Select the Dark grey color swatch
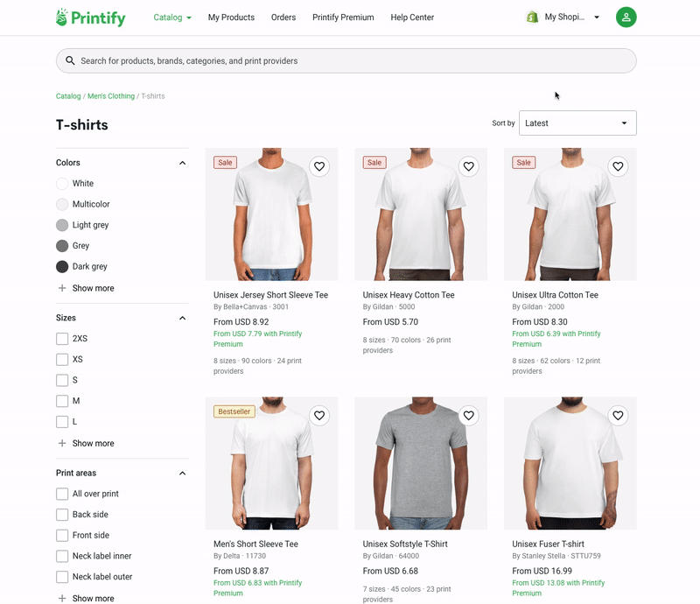This screenshot has height=604, width=700. pyautogui.click(x=62, y=267)
